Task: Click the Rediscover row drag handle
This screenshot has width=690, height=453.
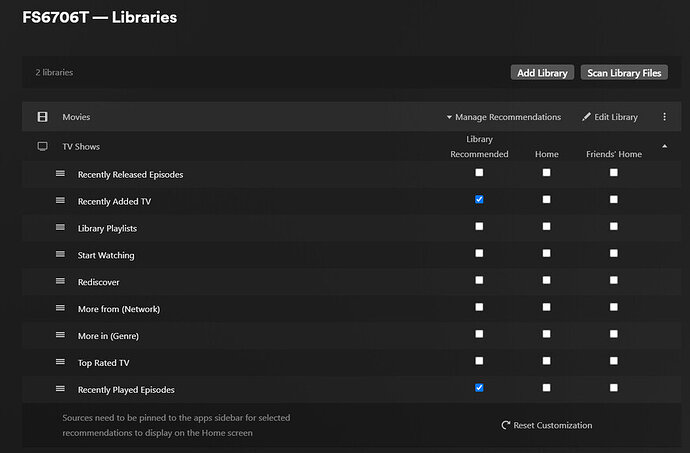Action: coord(60,282)
